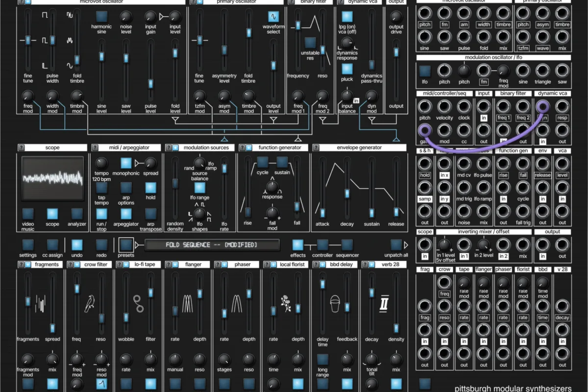The height and width of the screenshot is (392, 588).
Task: Click the velocity jack in midi/controller/seq
Action: [444, 106]
